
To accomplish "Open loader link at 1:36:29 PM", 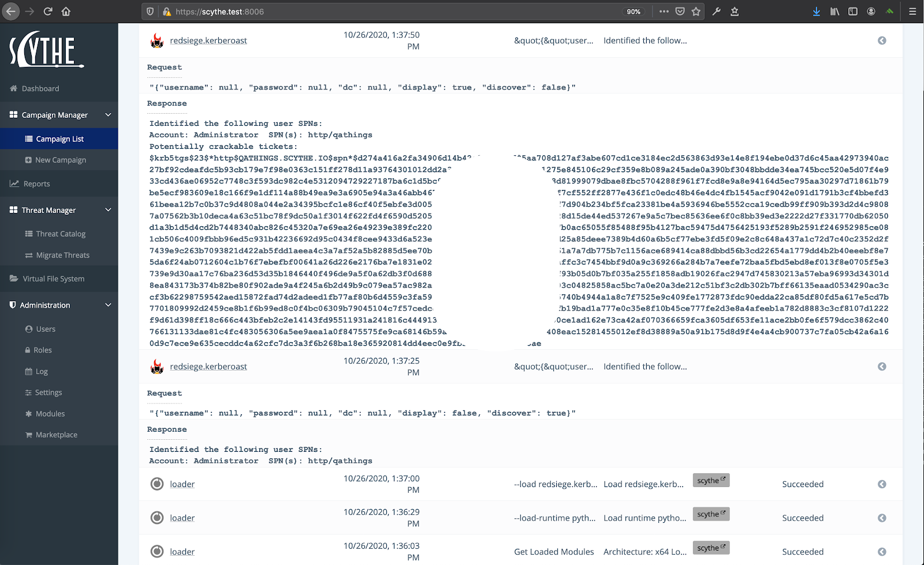I will pyautogui.click(x=182, y=518).
